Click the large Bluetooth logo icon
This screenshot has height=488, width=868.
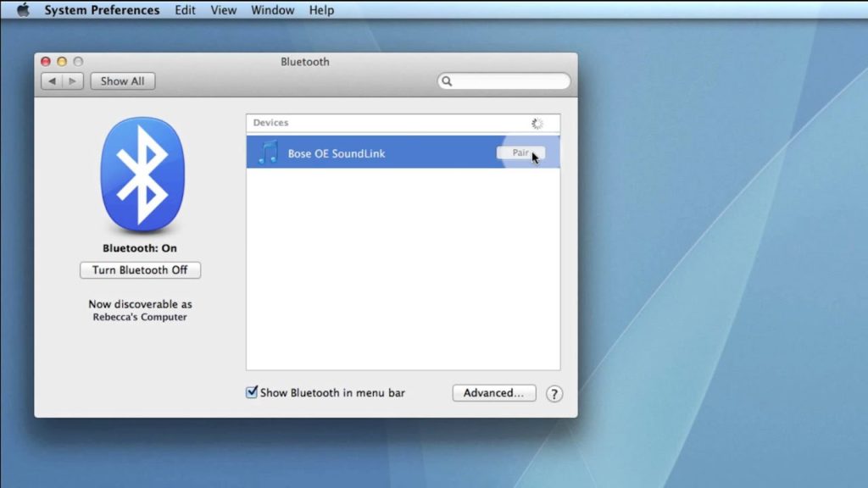pyautogui.click(x=142, y=175)
